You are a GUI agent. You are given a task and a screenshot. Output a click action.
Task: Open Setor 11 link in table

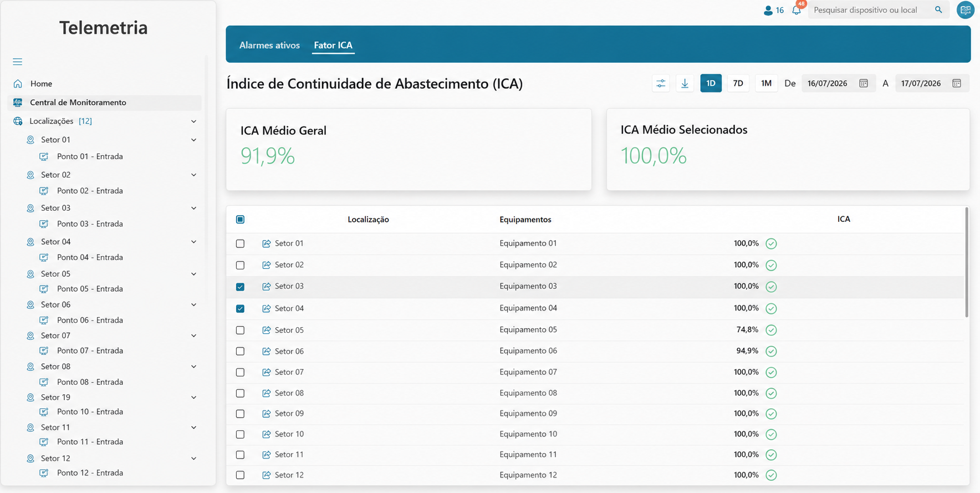click(289, 455)
